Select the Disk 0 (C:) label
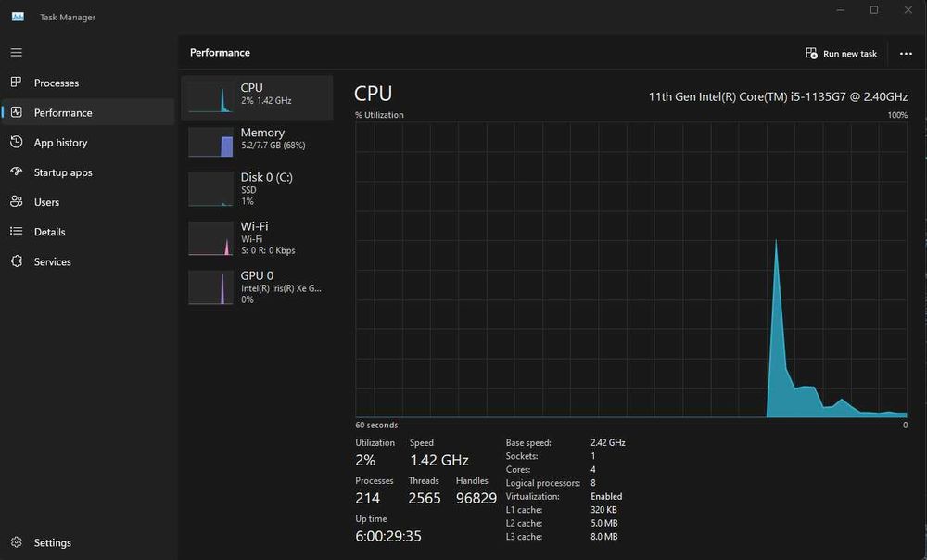This screenshot has width=927, height=560. click(267, 177)
